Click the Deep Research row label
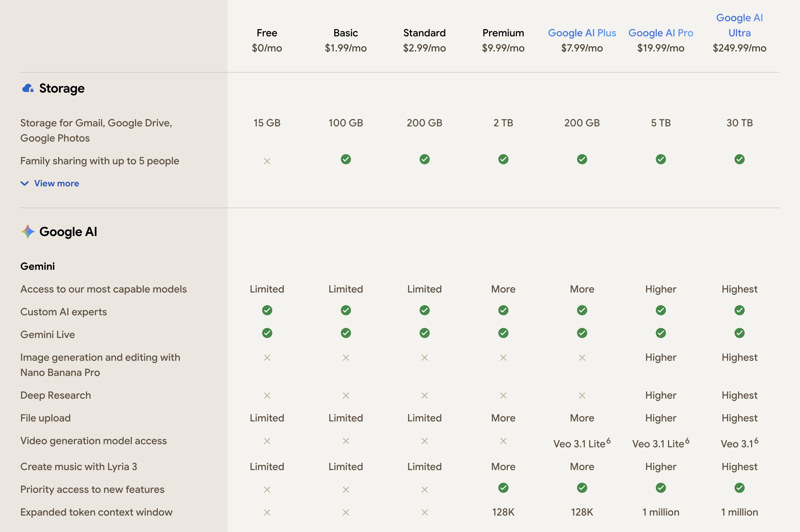The height and width of the screenshot is (532, 800). point(56,395)
